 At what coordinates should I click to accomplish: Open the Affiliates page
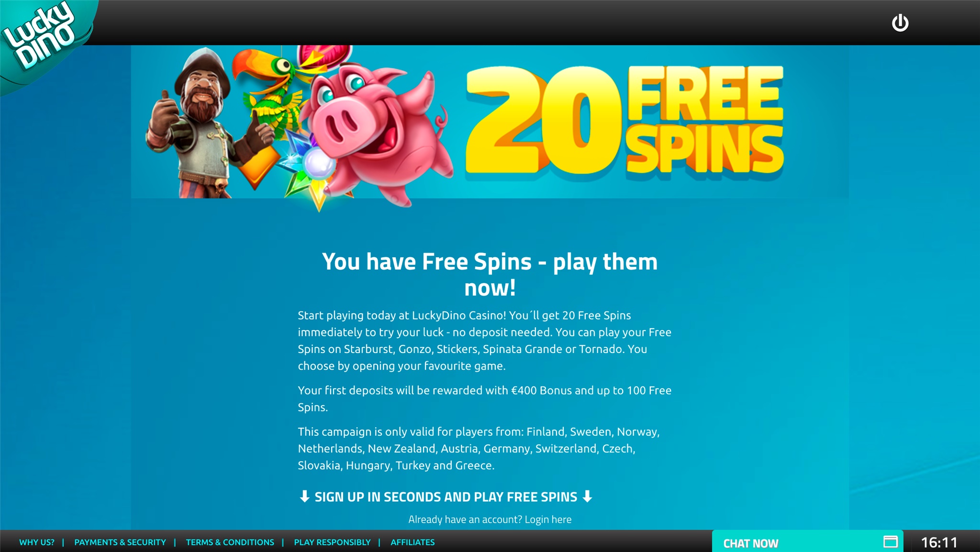coord(412,542)
